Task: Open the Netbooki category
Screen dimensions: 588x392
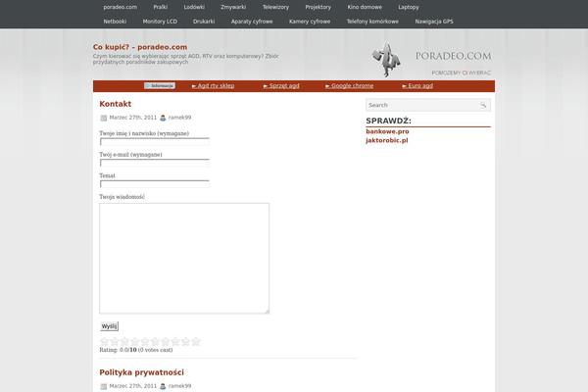Action: [x=115, y=22]
